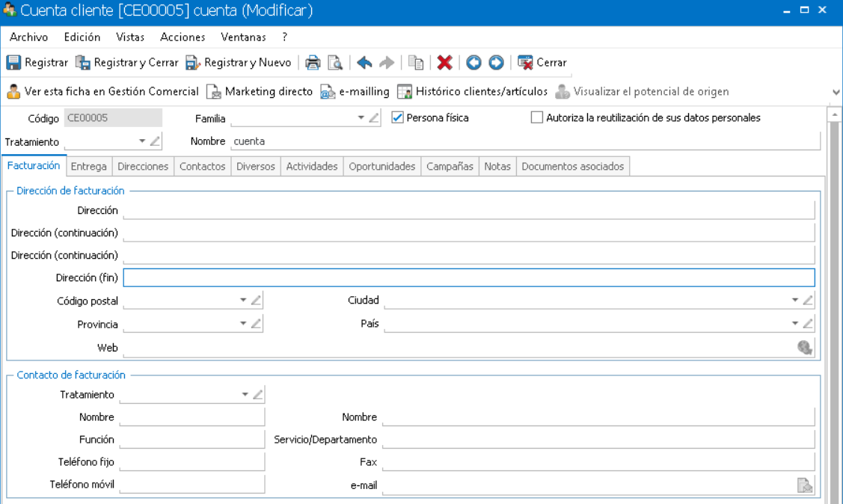Click Marketing directo toolbar item

[260, 91]
